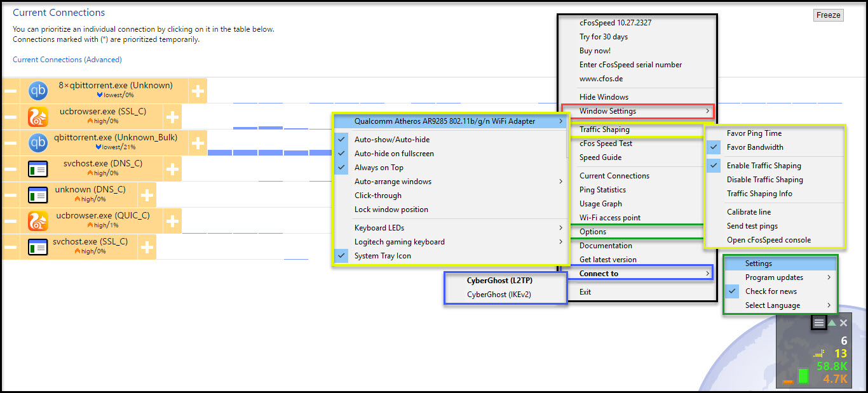The image size is (868, 393).
Task: Click green up-arrow on cFosSpeed status window
Action: (x=832, y=323)
